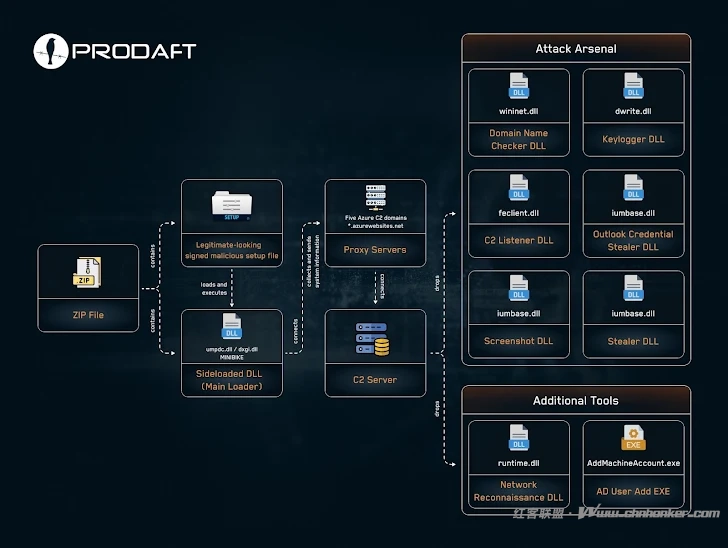Click the Keylogger DLL label
Image resolution: width=728 pixels, height=548 pixels.
point(633,139)
